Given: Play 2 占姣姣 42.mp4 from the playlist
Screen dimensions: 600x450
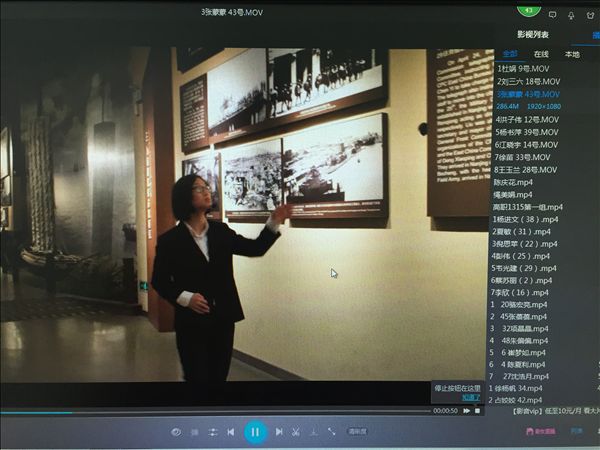Looking at the screenshot, I should coord(522,399).
